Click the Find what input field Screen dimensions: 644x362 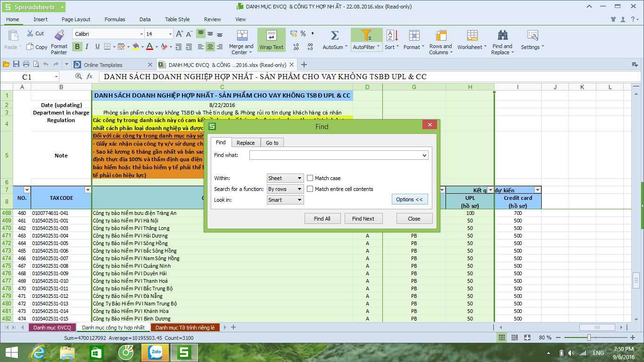point(336,155)
